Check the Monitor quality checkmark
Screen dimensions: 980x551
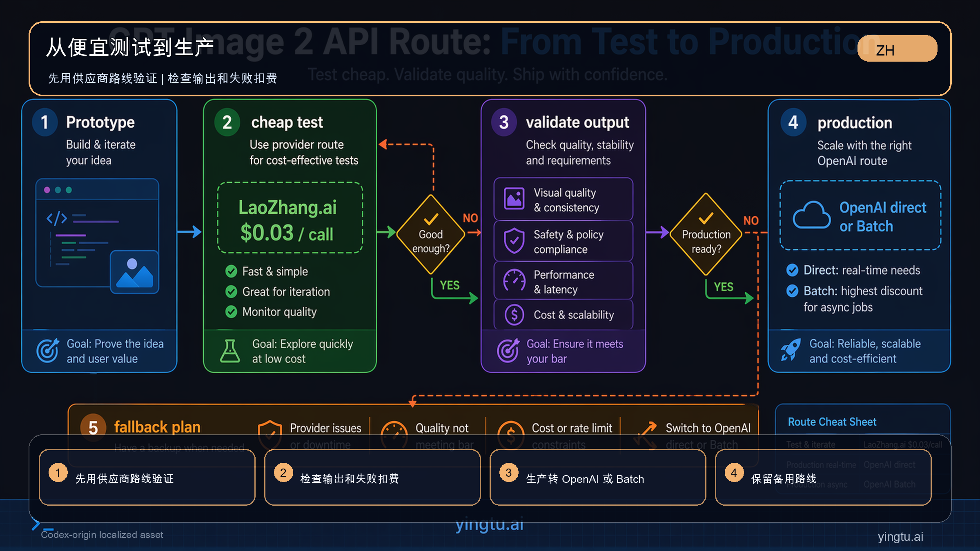coord(232,312)
